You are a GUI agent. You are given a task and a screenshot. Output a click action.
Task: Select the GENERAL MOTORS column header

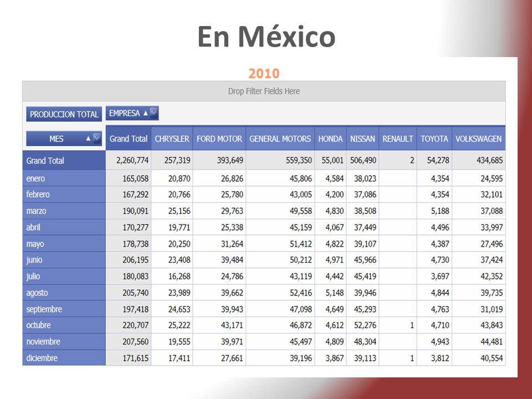pos(280,139)
